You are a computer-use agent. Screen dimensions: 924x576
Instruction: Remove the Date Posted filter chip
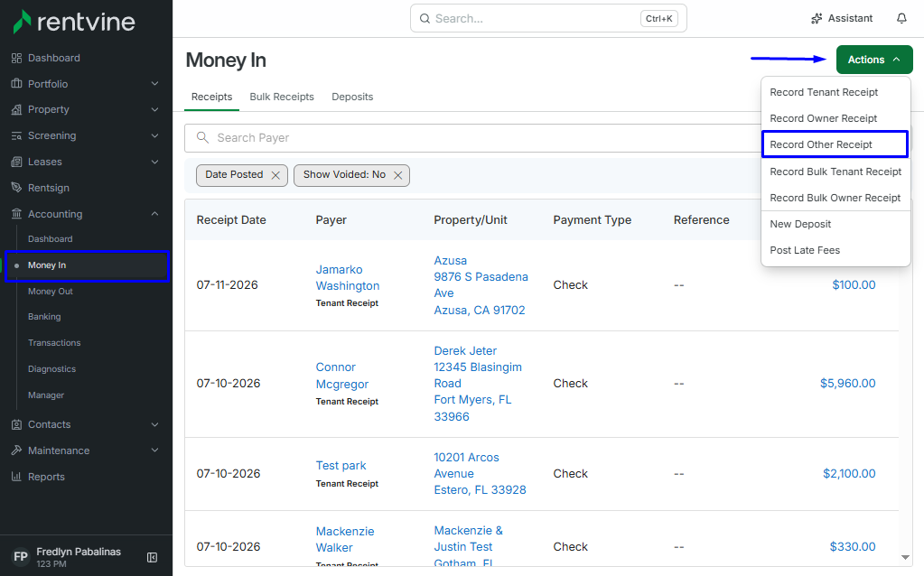275,175
